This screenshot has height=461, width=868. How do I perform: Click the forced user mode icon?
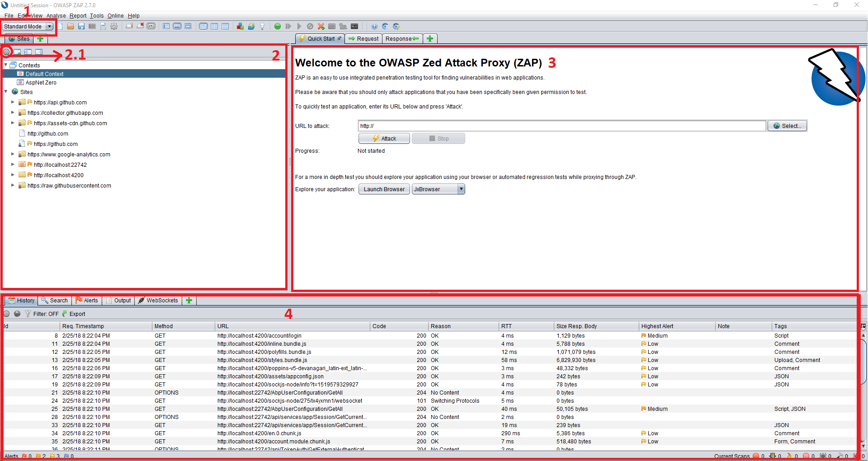[343, 26]
